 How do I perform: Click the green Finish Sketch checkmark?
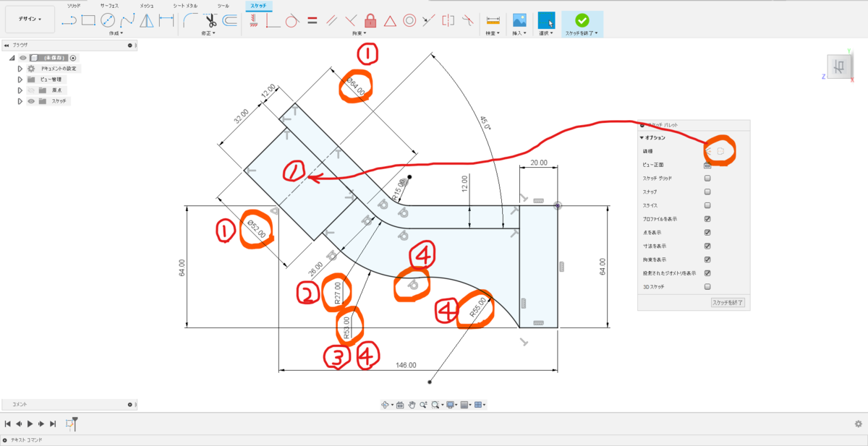click(582, 20)
